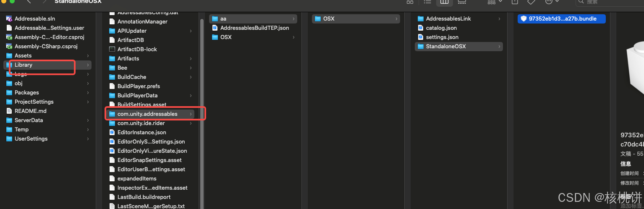
Task: Expand the AddressablesLink folder chevron
Action: coord(499,18)
